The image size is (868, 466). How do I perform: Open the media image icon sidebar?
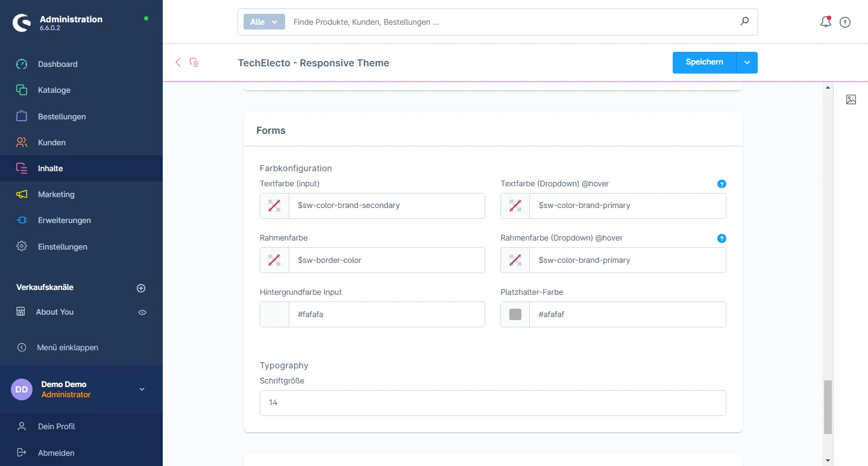(851, 99)
